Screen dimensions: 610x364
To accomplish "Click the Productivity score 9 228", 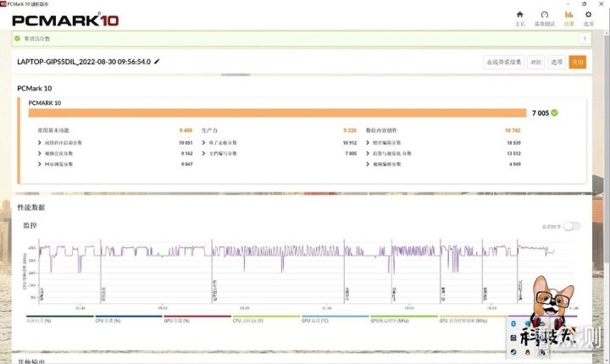I will pyautogui.click(x=350, y=130).
